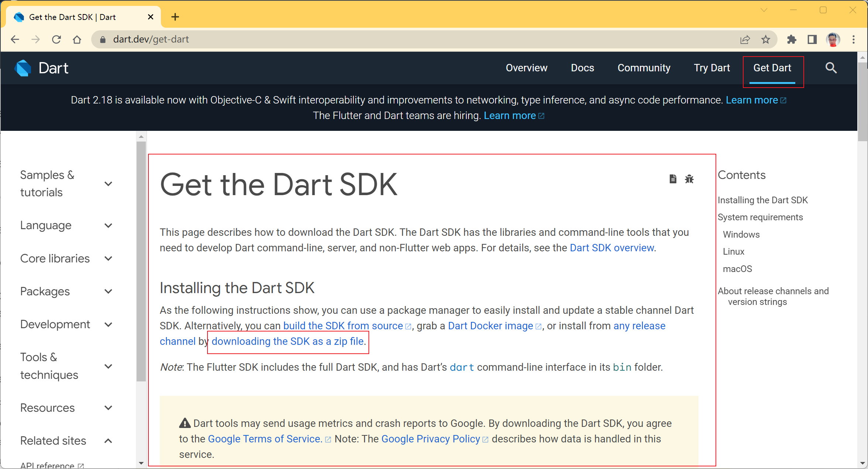
Task: Expand the Development sidebar section
Action: [66, 324]
